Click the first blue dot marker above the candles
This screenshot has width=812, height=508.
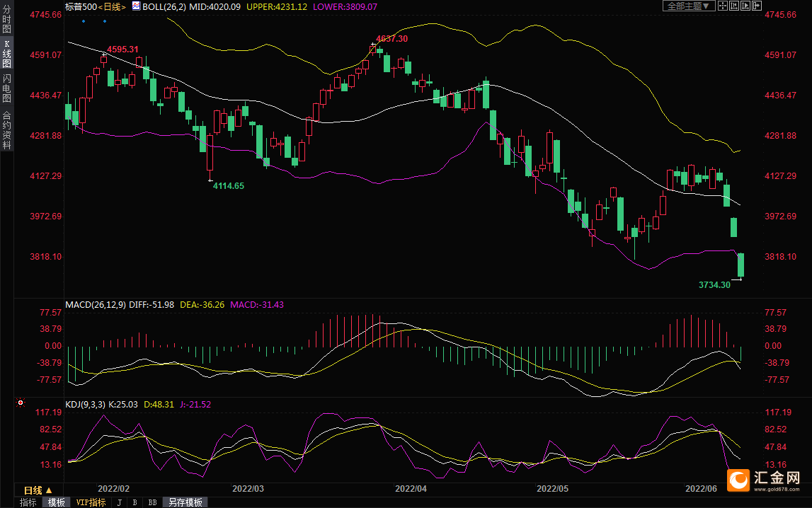[84, 21]
